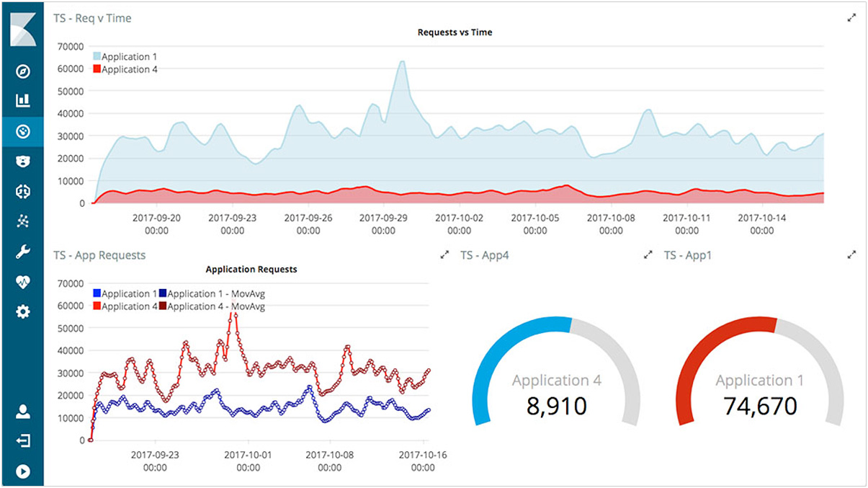Toggle Application 1 legend in Requests vs Time
This screenshot has width=868, height=488.
pyautogui.click(x=125, y=56)
